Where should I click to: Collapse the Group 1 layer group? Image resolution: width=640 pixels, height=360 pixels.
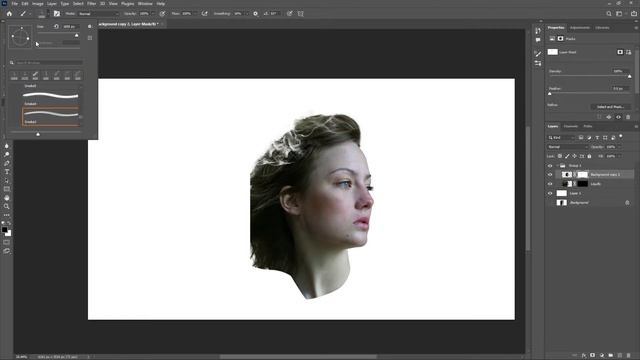pos(557,166)
